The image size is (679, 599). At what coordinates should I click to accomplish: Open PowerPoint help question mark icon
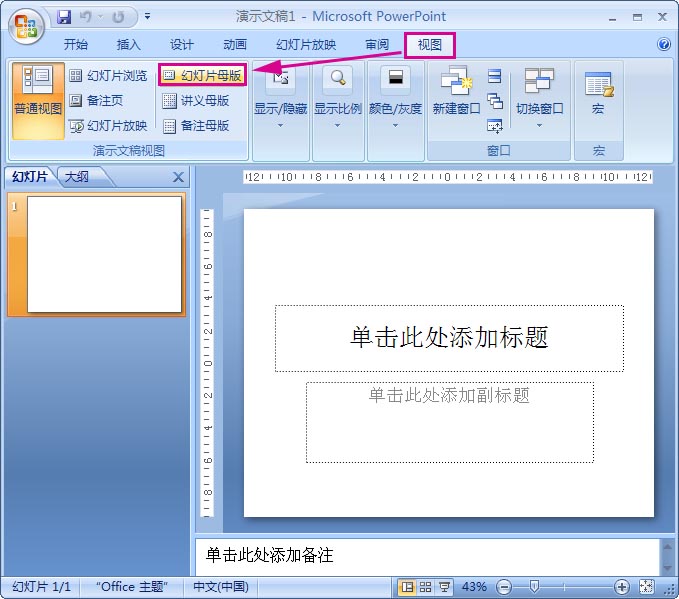tap(663, 44)
